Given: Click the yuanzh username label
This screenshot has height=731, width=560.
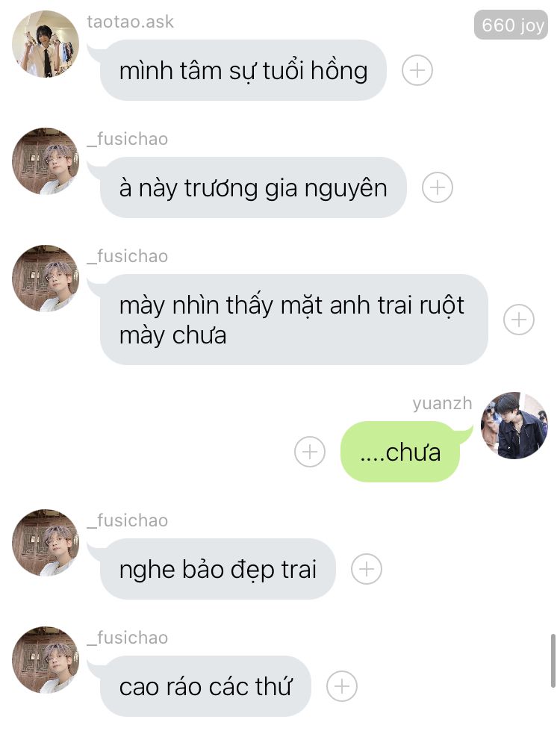Looking at the screenshot, I should (442, 403).
